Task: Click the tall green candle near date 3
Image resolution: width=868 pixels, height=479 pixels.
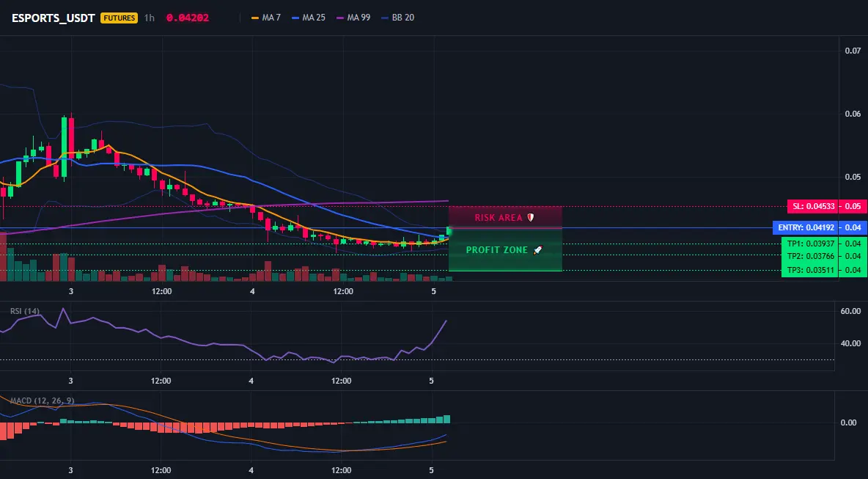Action: (65, 146)
